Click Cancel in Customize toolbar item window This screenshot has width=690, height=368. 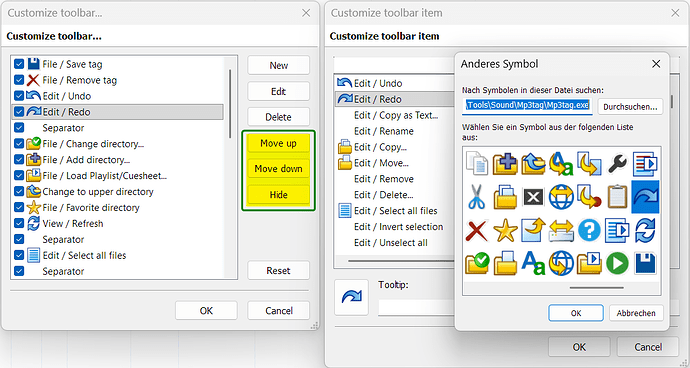648,347
